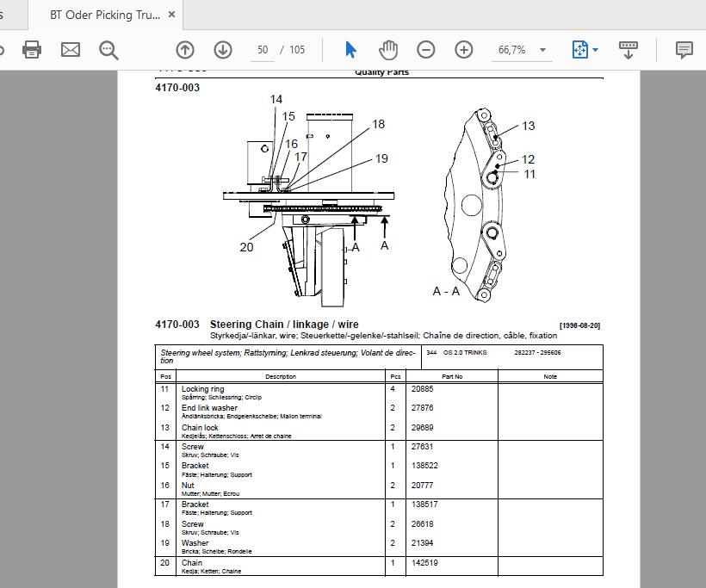The width and height of the screenshot is (706, 588).
Task: Select the Washer description
Action: pos(195,543)
